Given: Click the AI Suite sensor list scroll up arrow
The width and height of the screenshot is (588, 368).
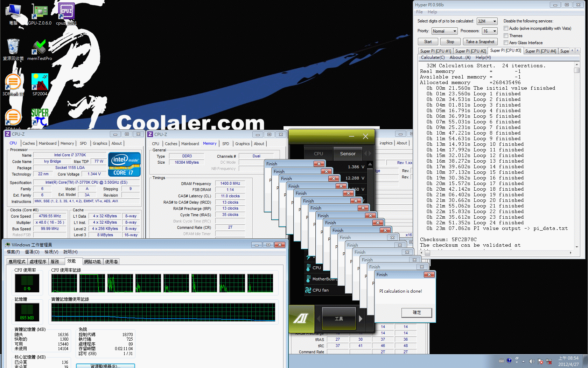Looking at the screenshot, I should [370, 164].
